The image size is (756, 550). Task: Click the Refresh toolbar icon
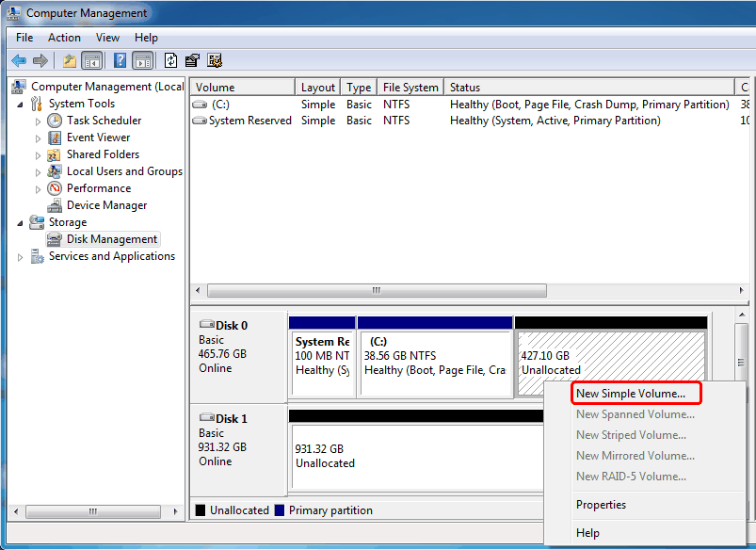click(170, 60)
